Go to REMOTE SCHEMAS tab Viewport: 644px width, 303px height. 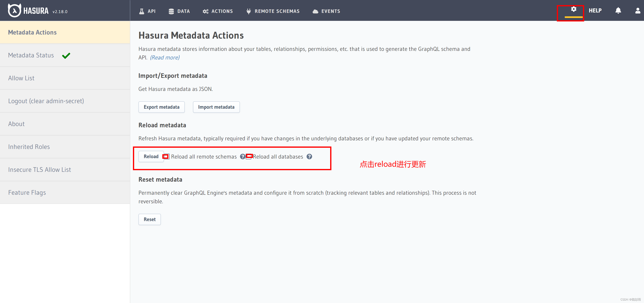point(273,11)
